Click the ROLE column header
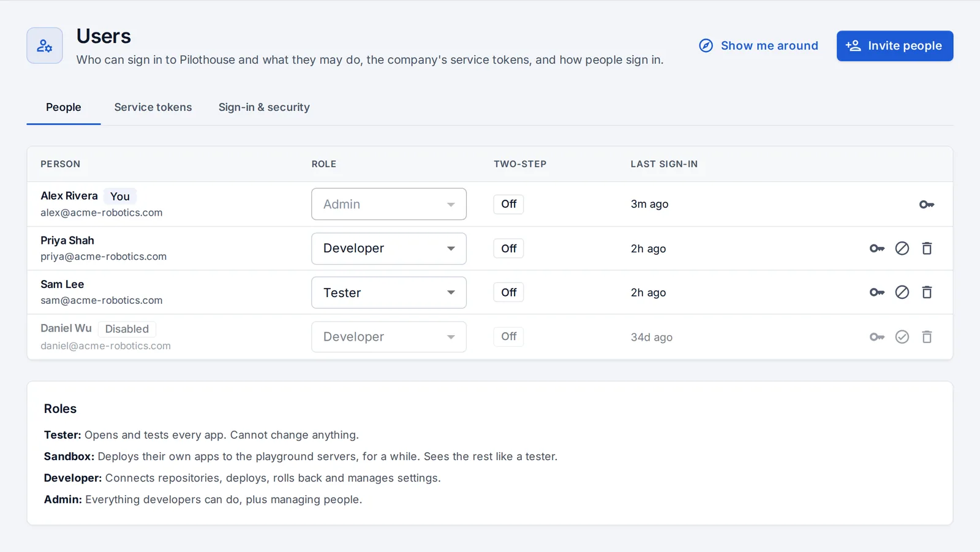 click(x=323, y=164)
